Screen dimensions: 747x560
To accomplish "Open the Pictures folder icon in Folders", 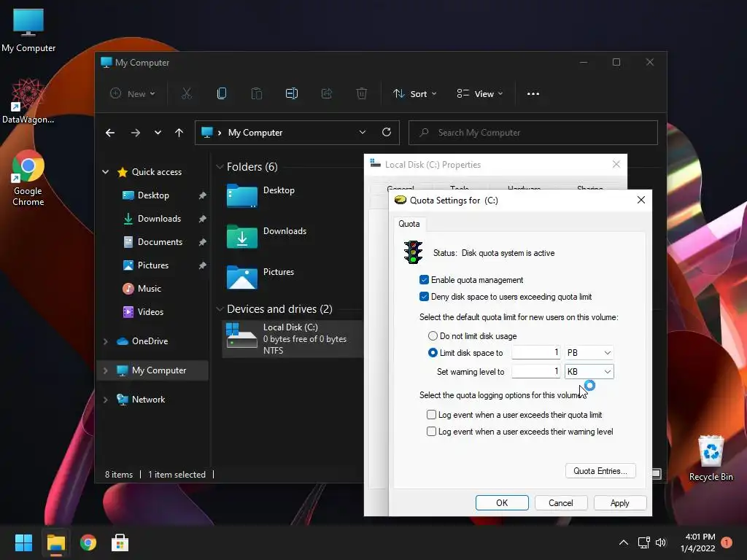I will 242,278.
